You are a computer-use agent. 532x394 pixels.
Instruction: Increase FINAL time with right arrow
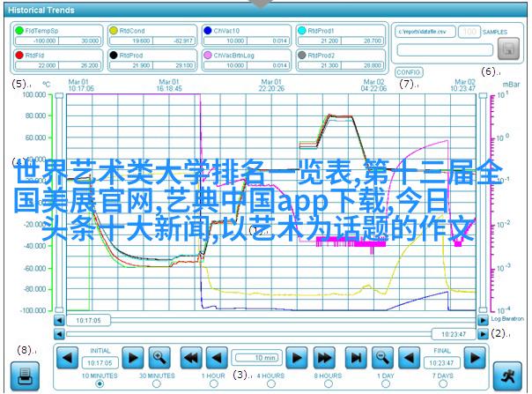point(475,357)
